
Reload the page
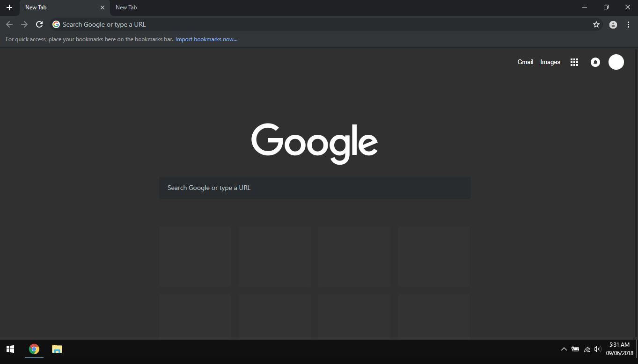(x=39, y=24)
